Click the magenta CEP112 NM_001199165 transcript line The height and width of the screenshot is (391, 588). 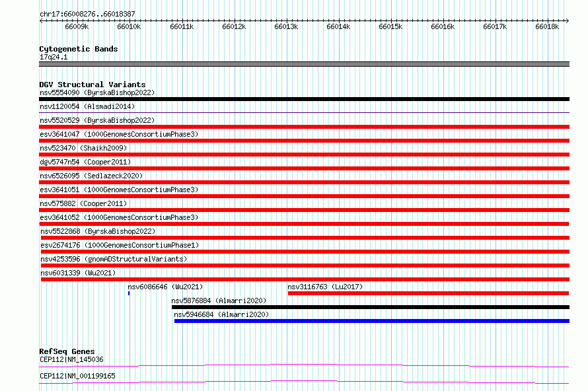pyautogui.click(x=304, y=382)
